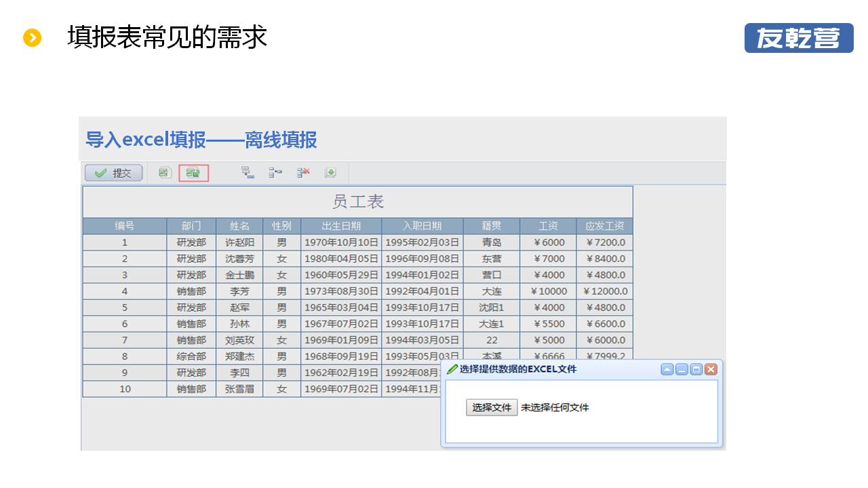Click the 出生日期 column header

click(341, 226)
